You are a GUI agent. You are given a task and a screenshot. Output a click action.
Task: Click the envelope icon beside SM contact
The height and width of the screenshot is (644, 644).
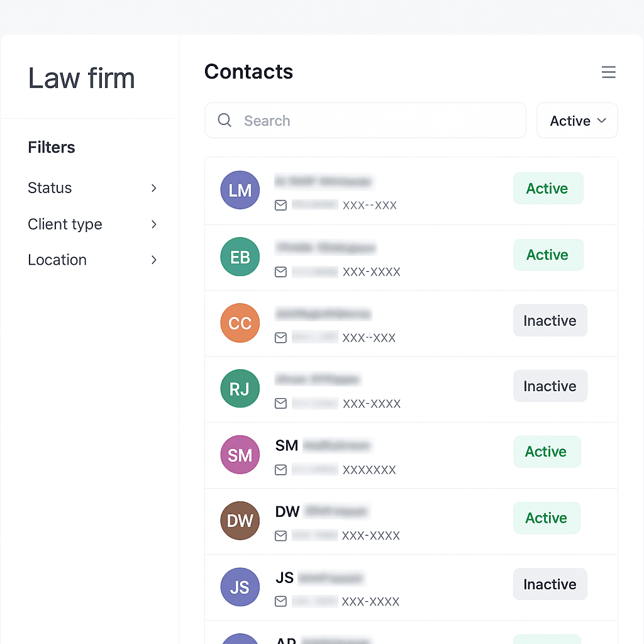280,470
